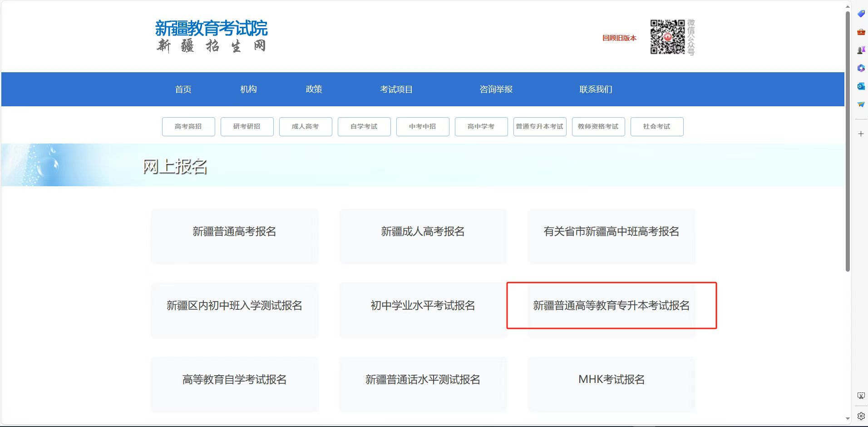Select the 成人高考 category button
868x427 pixels.
306,127
